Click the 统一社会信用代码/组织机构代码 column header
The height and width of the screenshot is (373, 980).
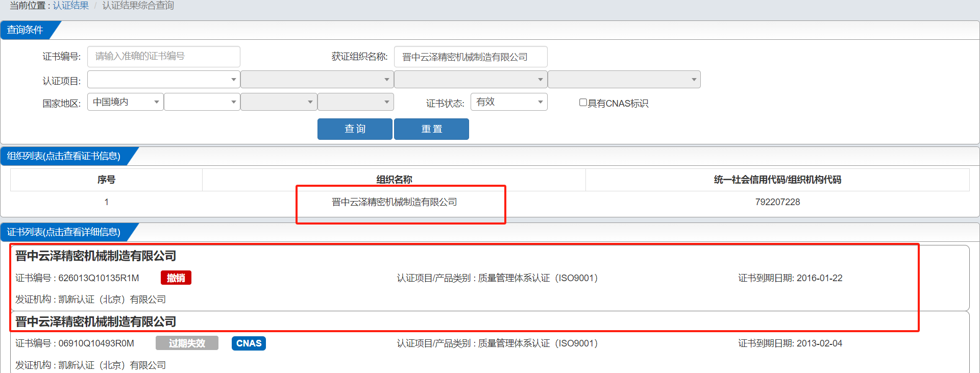[777, 180]
